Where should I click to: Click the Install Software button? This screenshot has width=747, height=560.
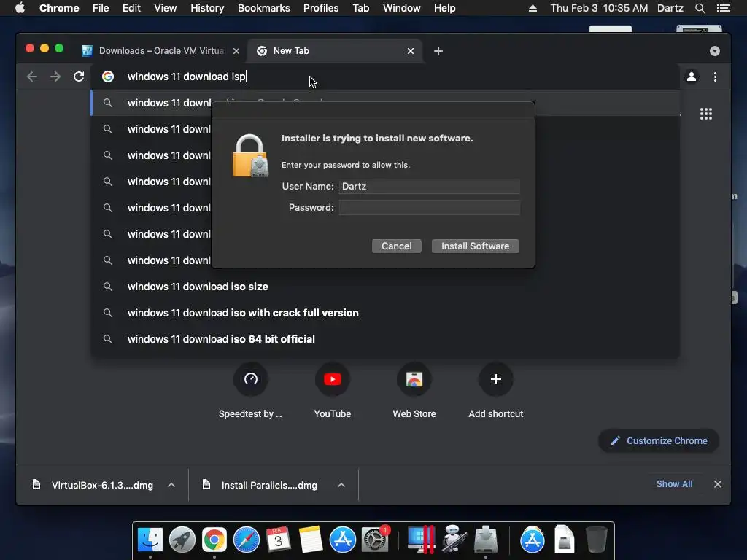click(x=475, y=246)
